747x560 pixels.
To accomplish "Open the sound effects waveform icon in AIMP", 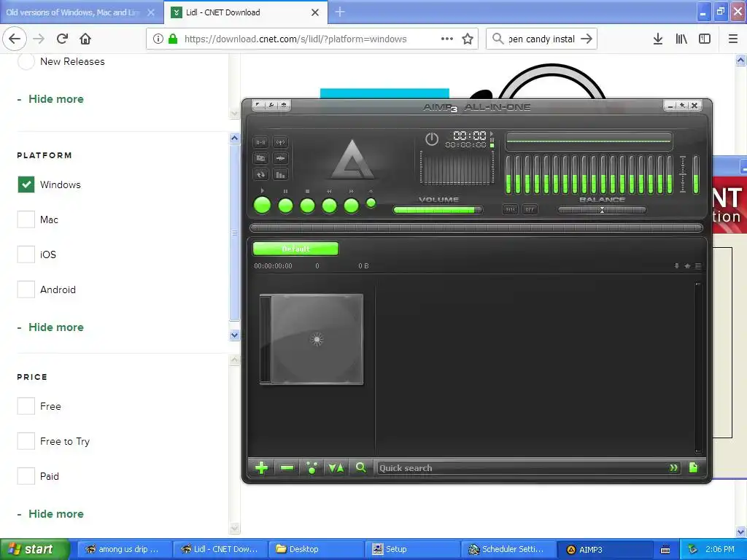I will [281, 158].
